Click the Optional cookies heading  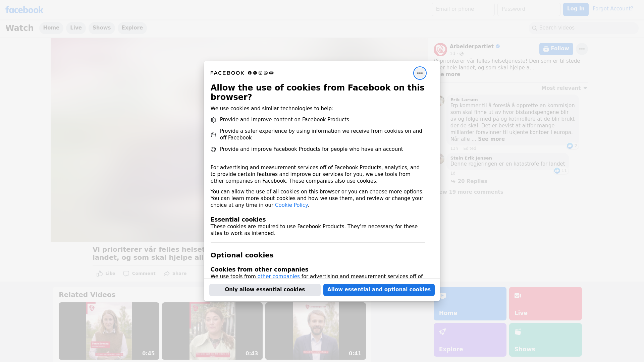pyautogui.click(x=242, y=255)
